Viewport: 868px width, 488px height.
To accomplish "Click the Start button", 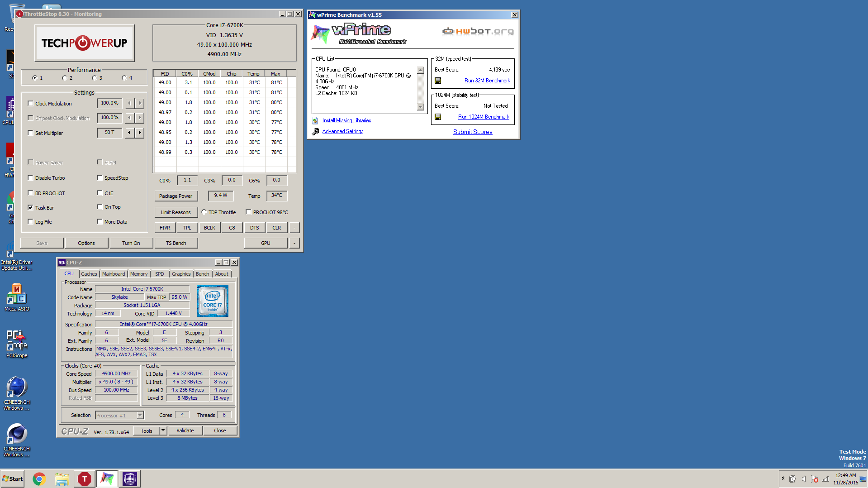I will [13, 479].
